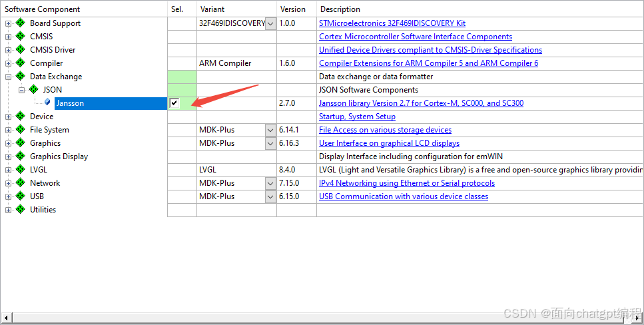Image resolution: width=644 pixels, height=325 pixels.
Task: Open the Network MDK-Plus variant dropdown
Action: click(x=270, y=183)
